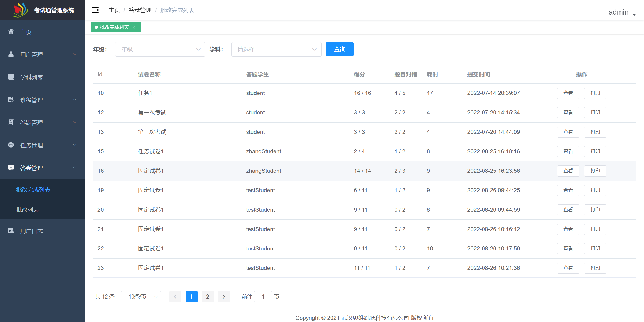
Task: Collapse the 答卷管理 submenu chevron
Action: coord(75,168)
